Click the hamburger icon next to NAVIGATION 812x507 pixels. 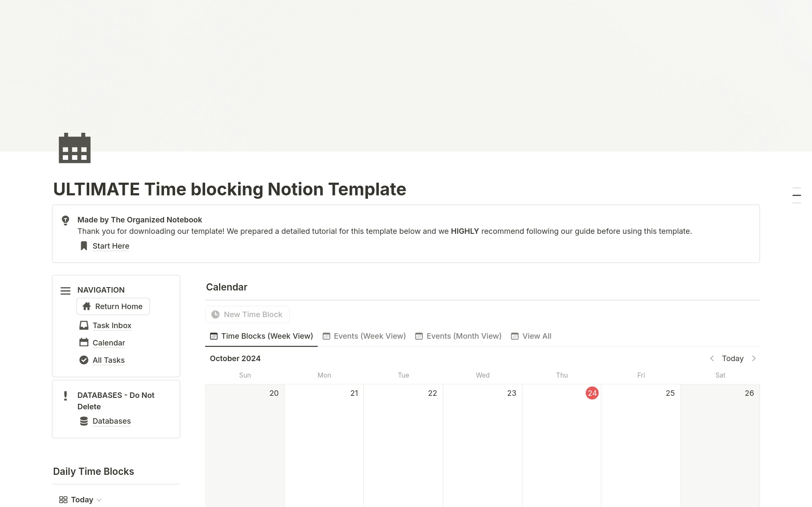(65, 291)
